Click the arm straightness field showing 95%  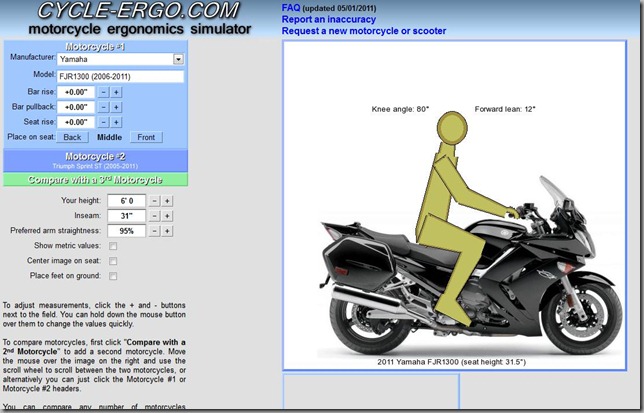pyautogui.click(x=126, y=231)
